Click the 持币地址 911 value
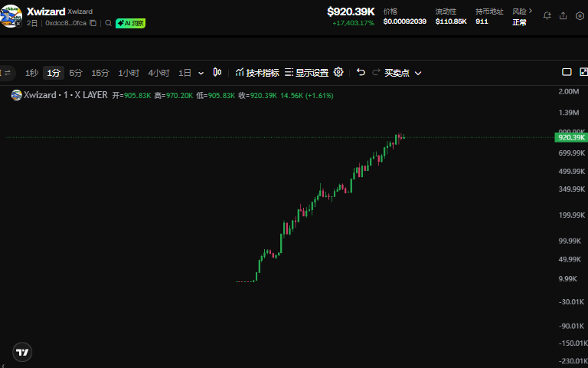This screenshot has width=588, height=368. click(x=482, y=21)
